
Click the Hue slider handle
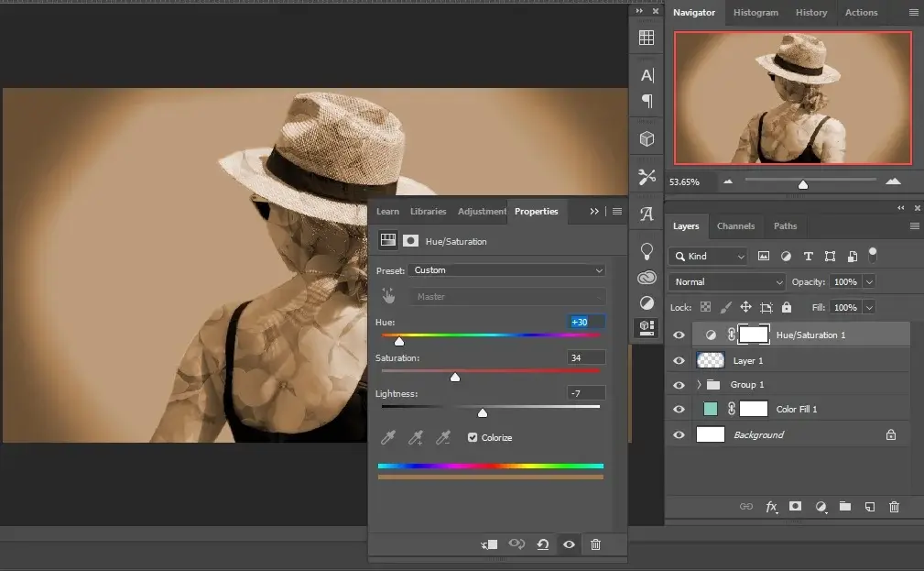(399, 339)
